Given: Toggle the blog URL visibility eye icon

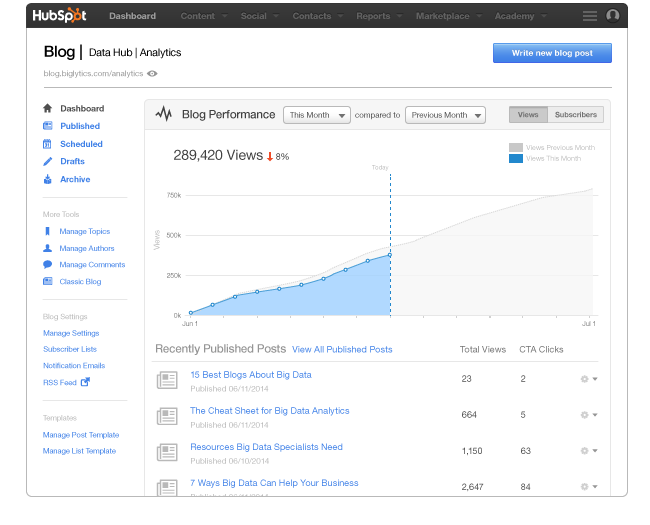Looking at the screenshot, I should 152,73.
